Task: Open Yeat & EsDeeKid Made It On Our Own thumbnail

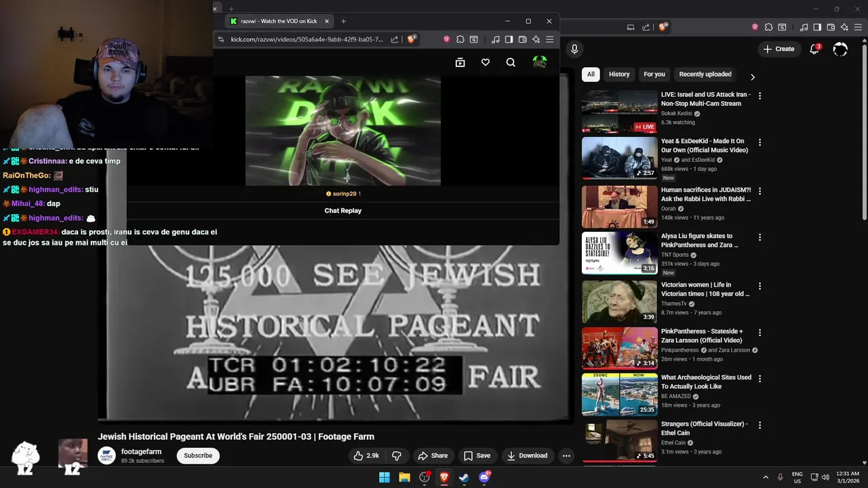Action: click(619, 158)
